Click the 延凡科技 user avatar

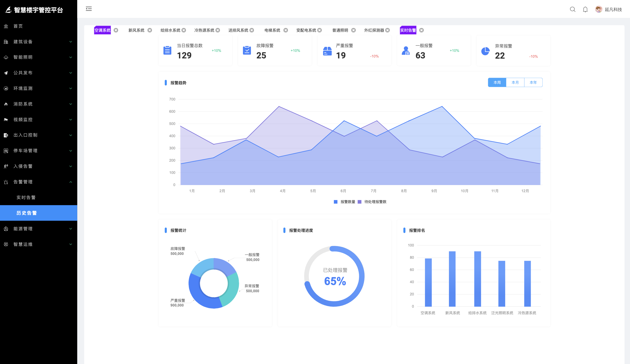[598, 10]
